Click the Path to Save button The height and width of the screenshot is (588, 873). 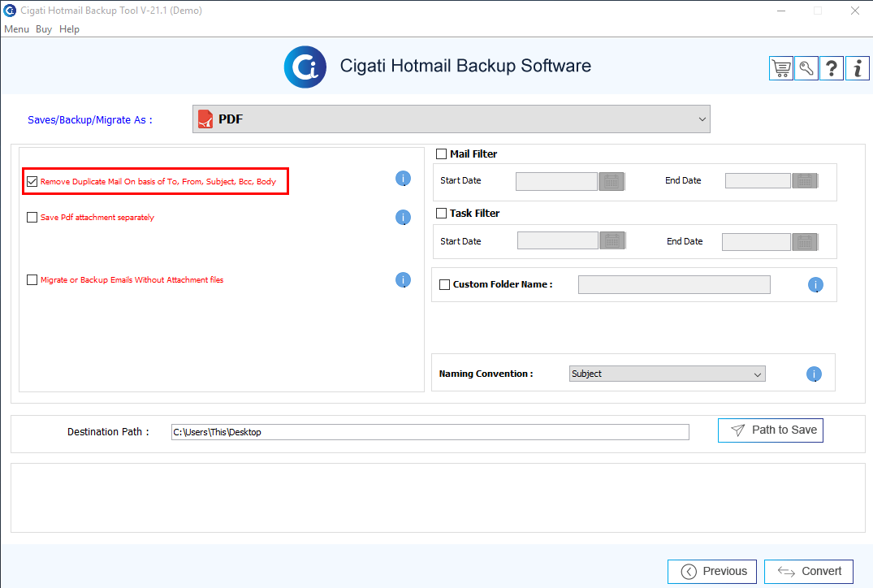coord(771,430)
